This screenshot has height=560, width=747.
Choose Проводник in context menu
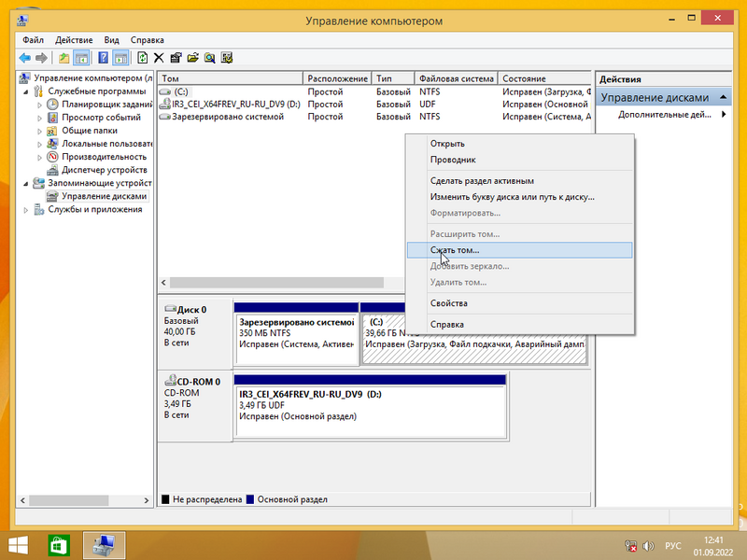pyautogui.click(x=520, y=160)
